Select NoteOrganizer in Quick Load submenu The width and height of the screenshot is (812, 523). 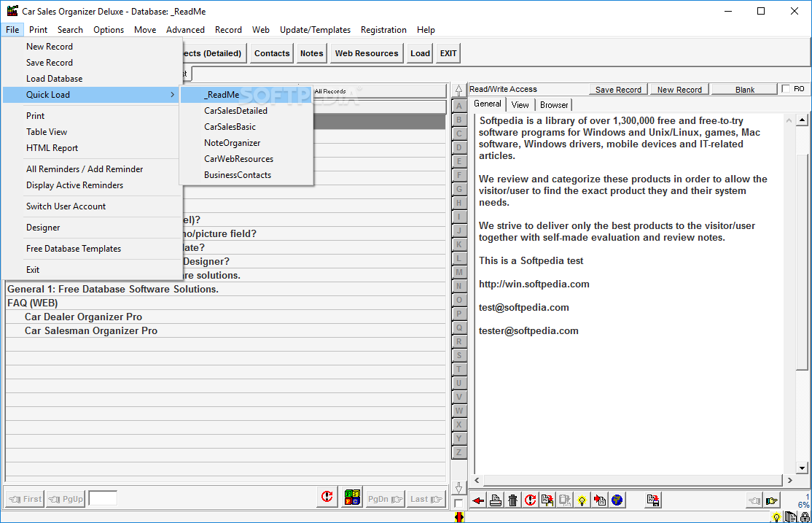(246, 142)
